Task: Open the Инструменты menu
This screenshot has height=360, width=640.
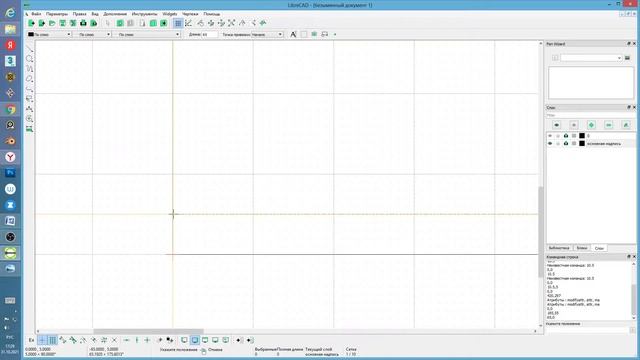Action: point(144,14)
